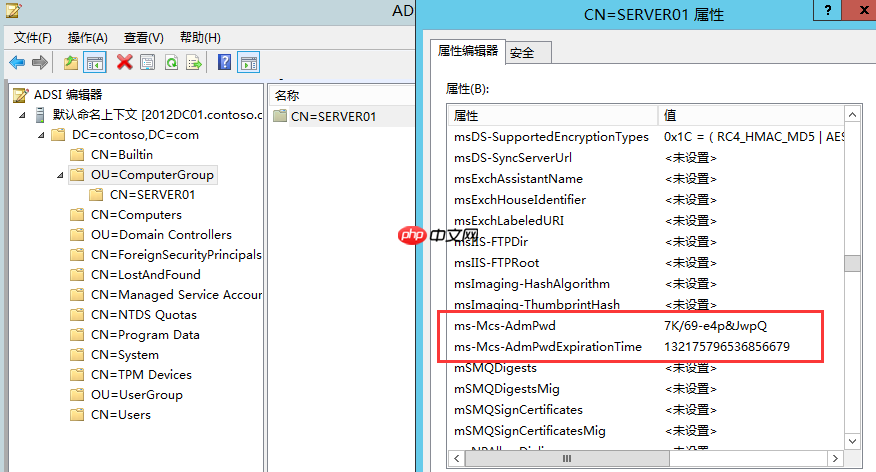
Task: Click the folder icon beside CN=Builtin
Action: [77, 155]
